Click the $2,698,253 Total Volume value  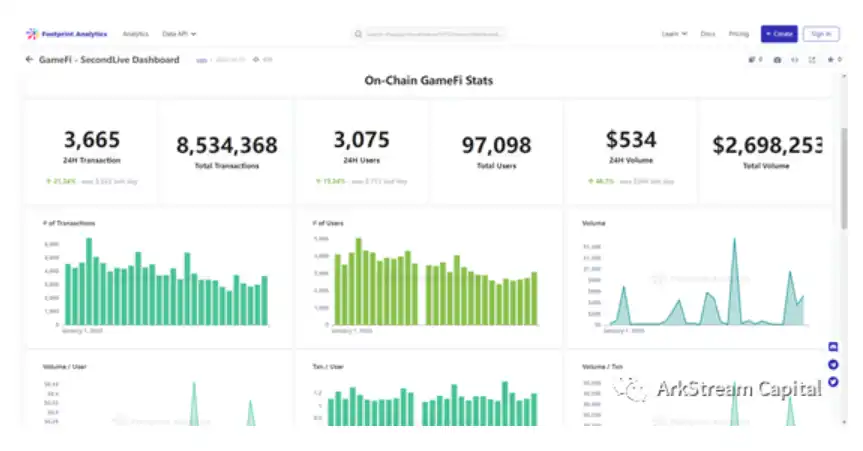point(767,145)
